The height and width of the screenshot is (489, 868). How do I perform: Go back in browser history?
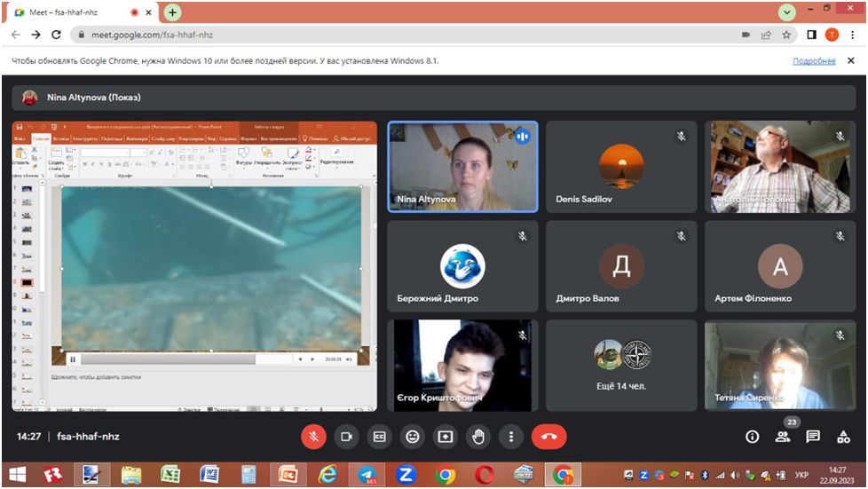(x=16, y=35)
